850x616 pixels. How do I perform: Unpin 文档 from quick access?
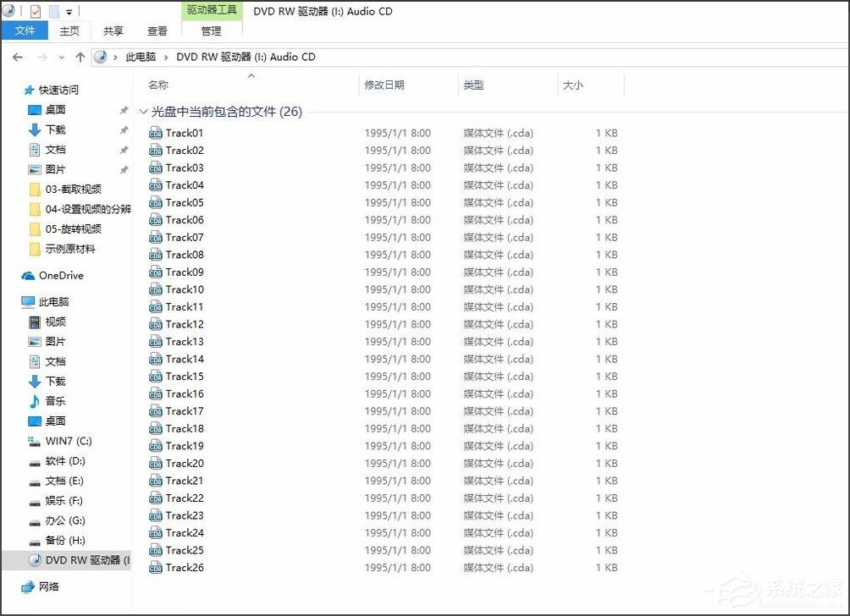tap(123, 149)
